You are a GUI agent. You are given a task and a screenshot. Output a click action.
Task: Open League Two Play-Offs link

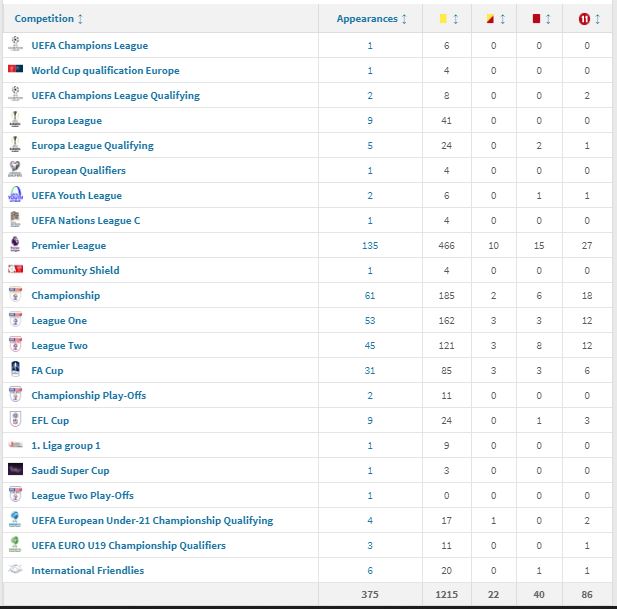coord(82,496)
